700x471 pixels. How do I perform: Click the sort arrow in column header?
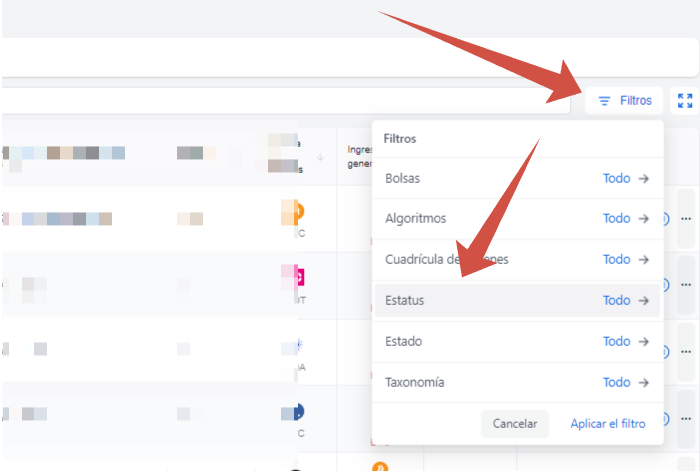320,157
